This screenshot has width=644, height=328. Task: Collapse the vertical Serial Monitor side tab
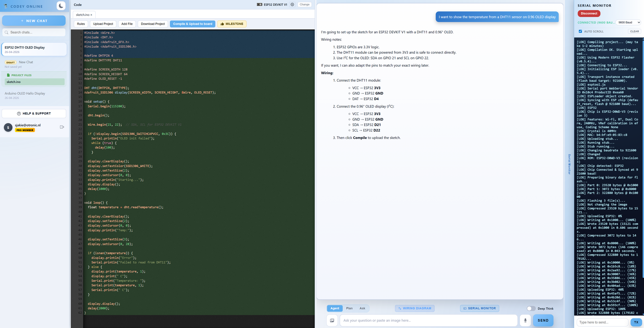(x=569, y=164)
